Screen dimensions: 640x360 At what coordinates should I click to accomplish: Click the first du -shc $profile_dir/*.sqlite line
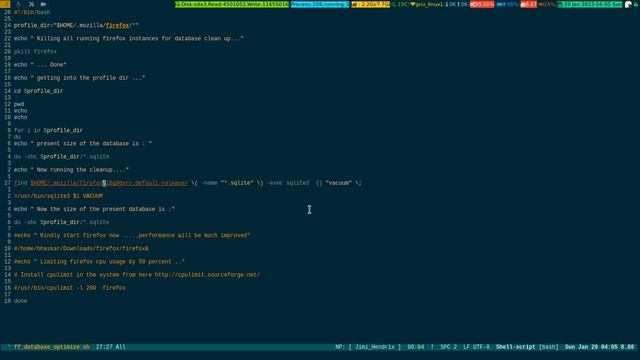(x=62, y=156)
